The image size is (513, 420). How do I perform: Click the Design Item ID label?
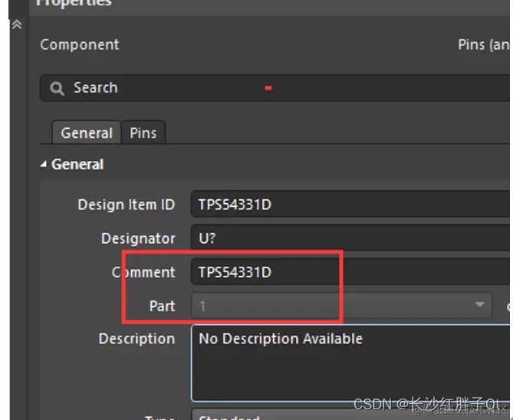pyautogui.click(x=127, y=205)
